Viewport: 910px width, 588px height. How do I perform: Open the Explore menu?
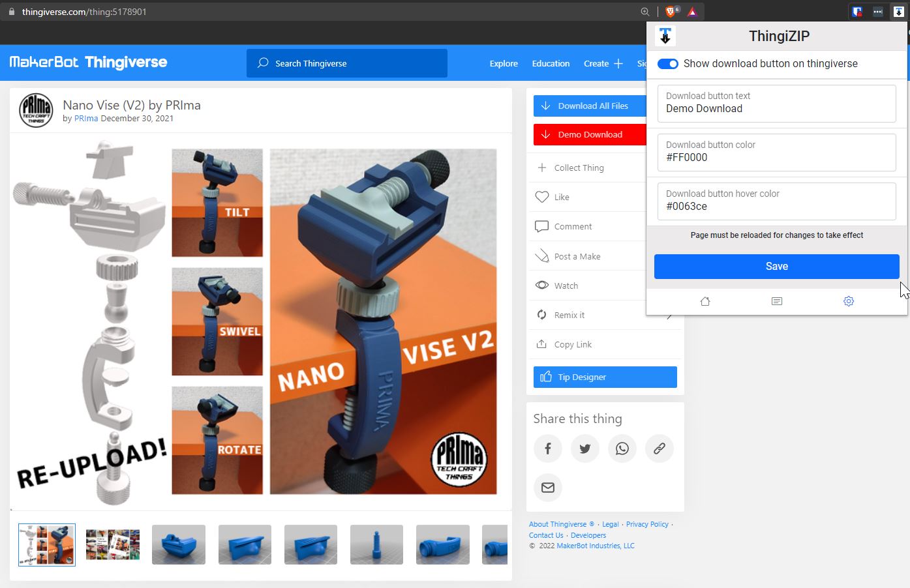(x=504, y=63)
